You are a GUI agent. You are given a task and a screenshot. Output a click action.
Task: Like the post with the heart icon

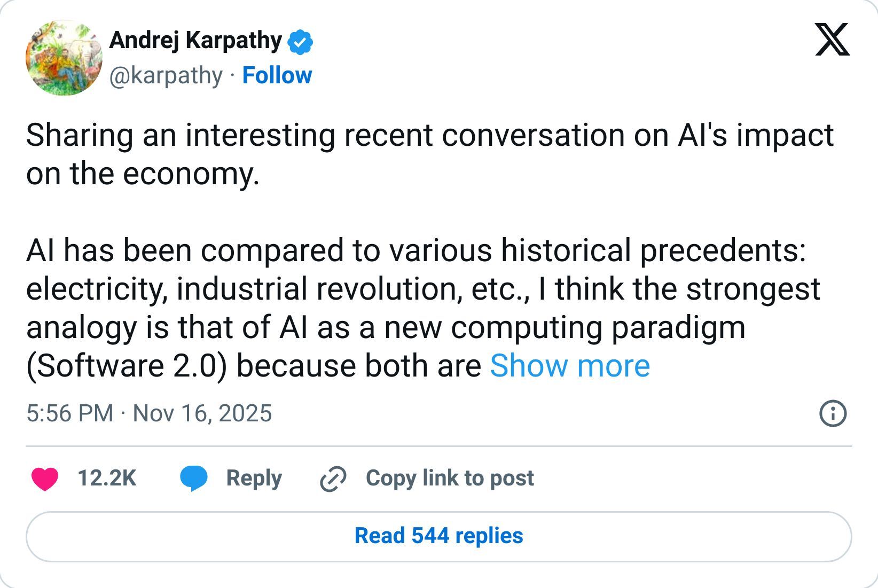pos(45,479)
